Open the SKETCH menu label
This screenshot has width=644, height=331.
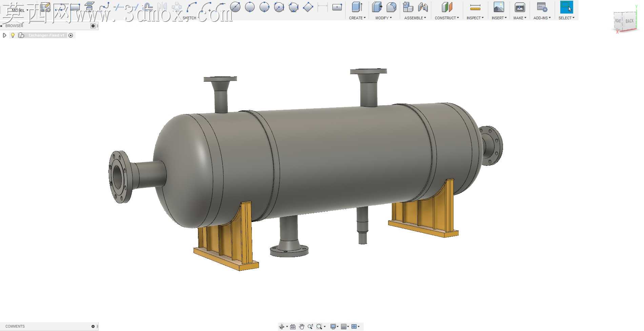coord(189,18)
